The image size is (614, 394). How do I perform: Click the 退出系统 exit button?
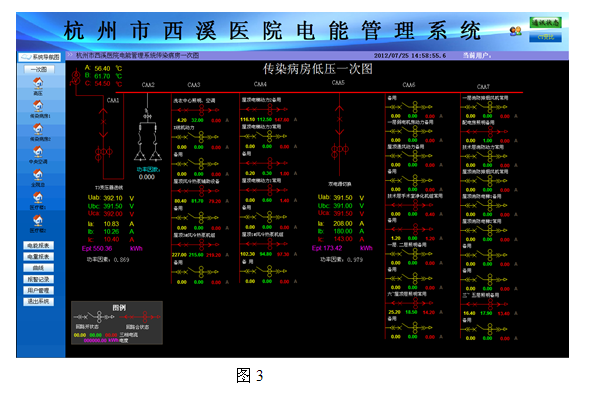[38, 302]
